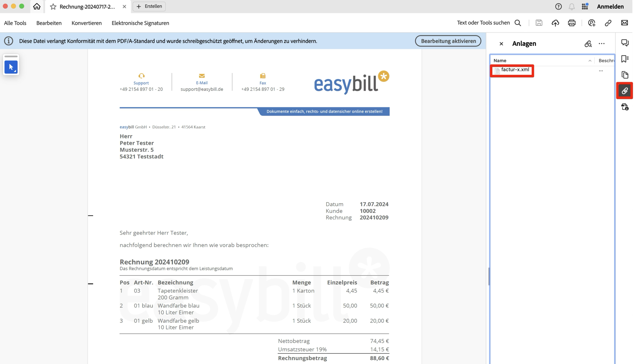634x364 pixels.
Task: Open the notification bell
Action: (x=572, y=6)
